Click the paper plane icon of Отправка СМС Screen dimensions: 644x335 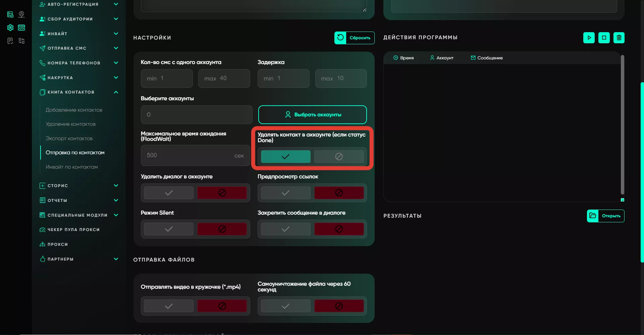pos(42,48)
